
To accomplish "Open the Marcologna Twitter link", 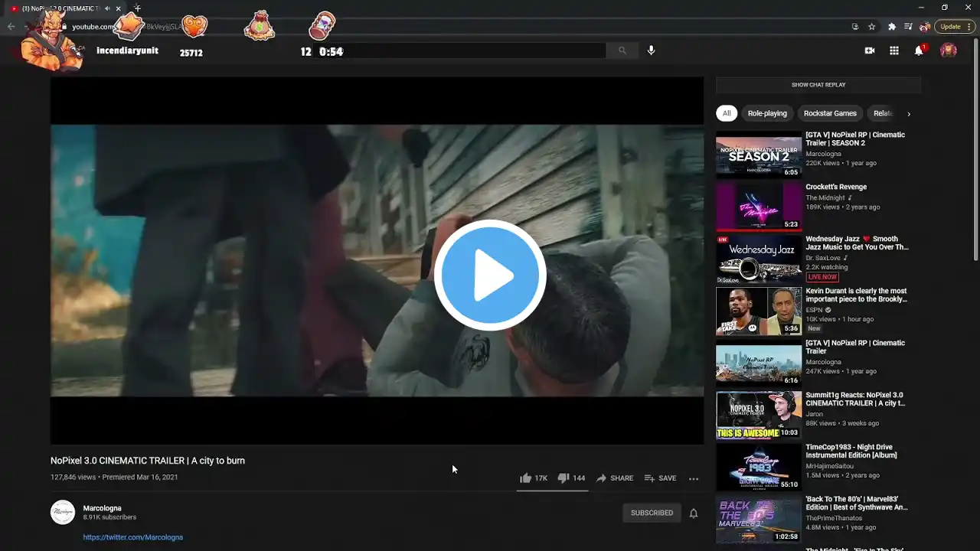I will point(133,537).
